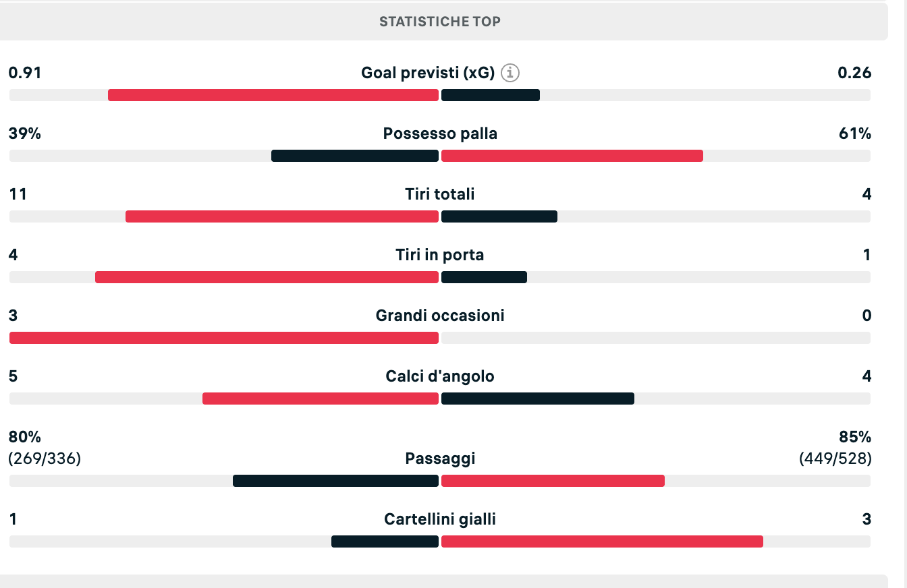The width and height of the screenshot is (907, 588).
Task: Click the Tiri in porta label
Action: point(440,255)
